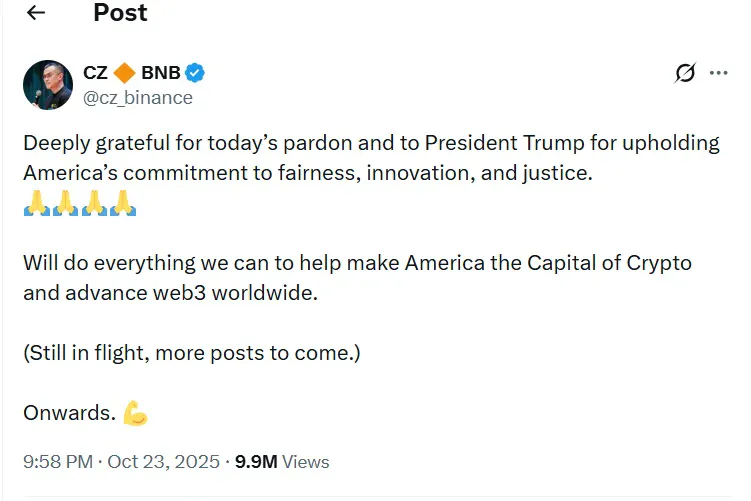Click the 9.9M Views count

(x=282, y=462)
